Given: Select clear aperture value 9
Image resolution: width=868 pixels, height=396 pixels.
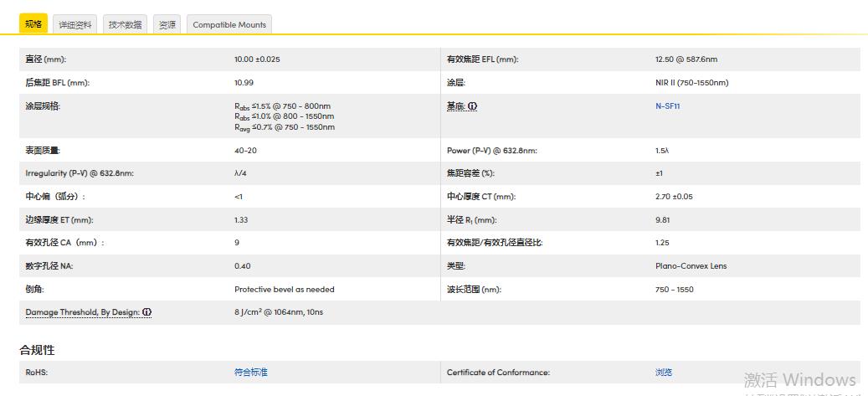Looking at the screenshot, I should 236,243.
